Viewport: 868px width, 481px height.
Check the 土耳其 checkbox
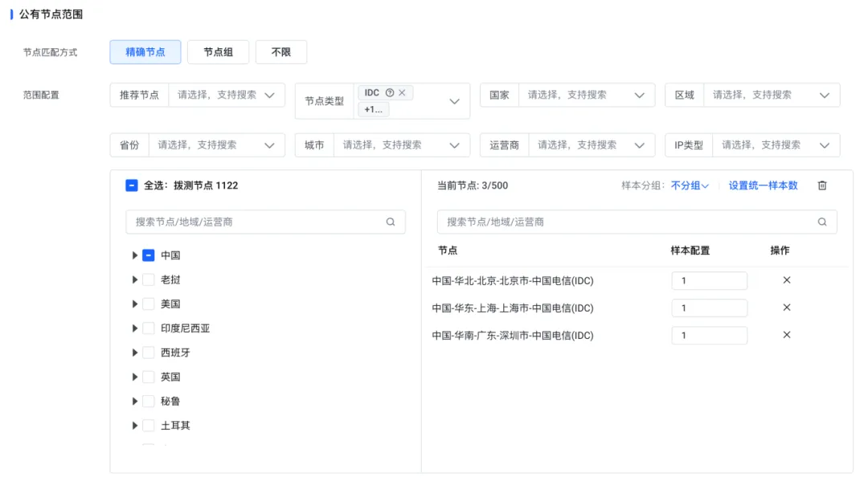click(149, 426)
